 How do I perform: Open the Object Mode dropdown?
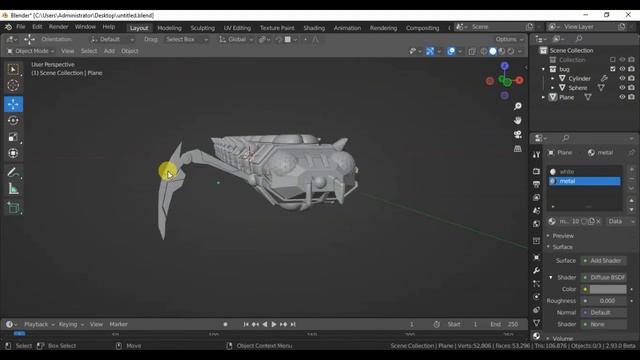[x=30, y=51]
